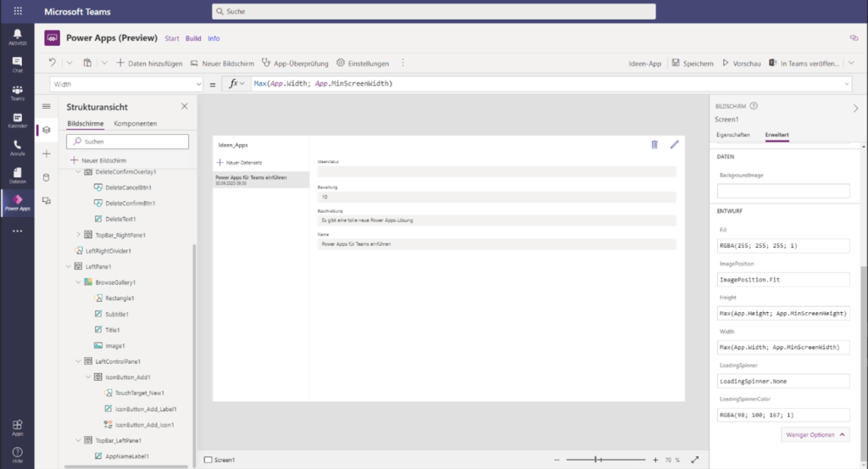Toggle the Screen1 checkbox in status bar
The height and width of the screenshot is (469, 868).
coord(209,460)
